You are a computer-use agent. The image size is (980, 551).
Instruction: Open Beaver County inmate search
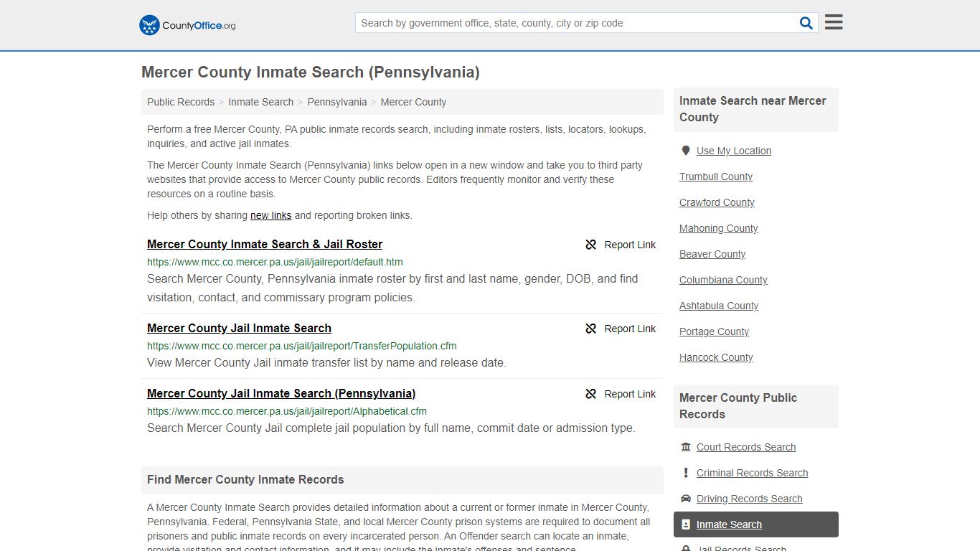coord(712,254)
